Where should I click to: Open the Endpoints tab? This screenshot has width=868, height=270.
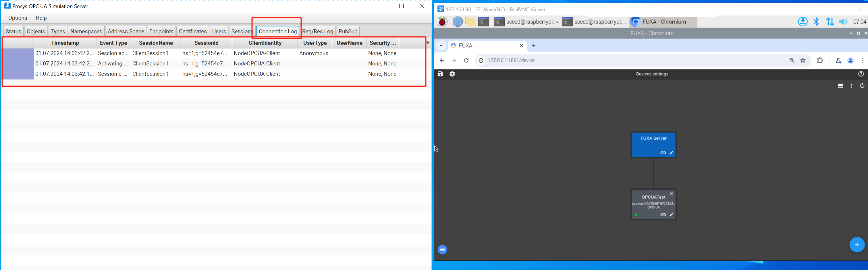click(x=161, y=31)
